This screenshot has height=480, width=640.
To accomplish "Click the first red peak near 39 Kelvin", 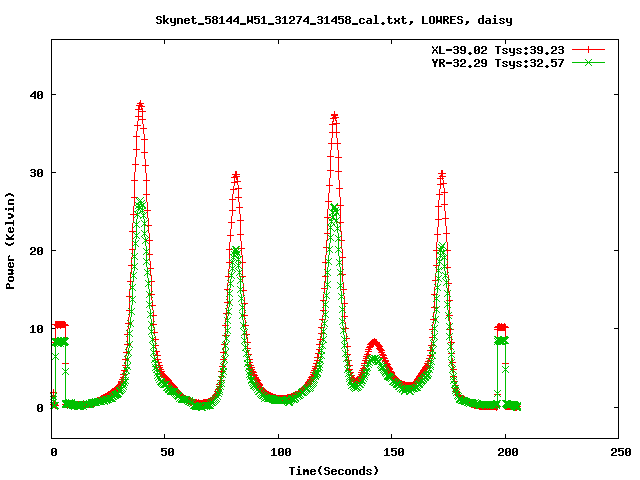I will tap(140, 106).
